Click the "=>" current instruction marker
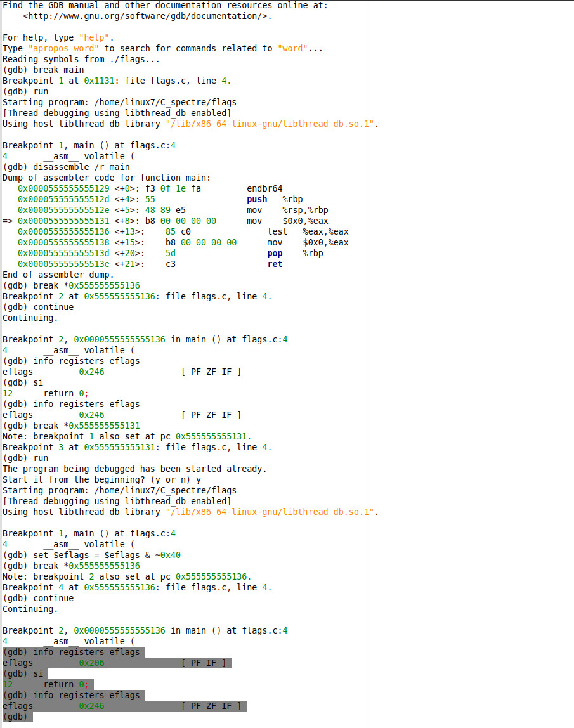 (x=8, y=221)
